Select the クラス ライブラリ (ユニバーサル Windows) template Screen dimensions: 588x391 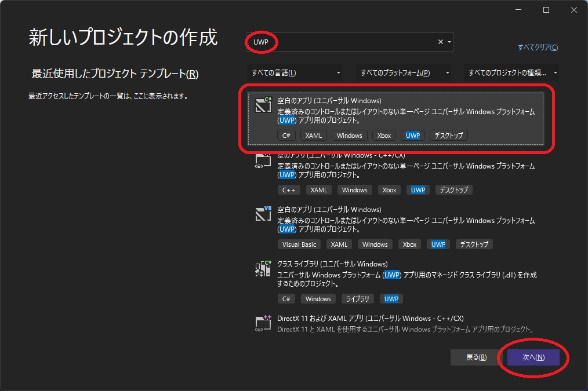coord(395,282)
